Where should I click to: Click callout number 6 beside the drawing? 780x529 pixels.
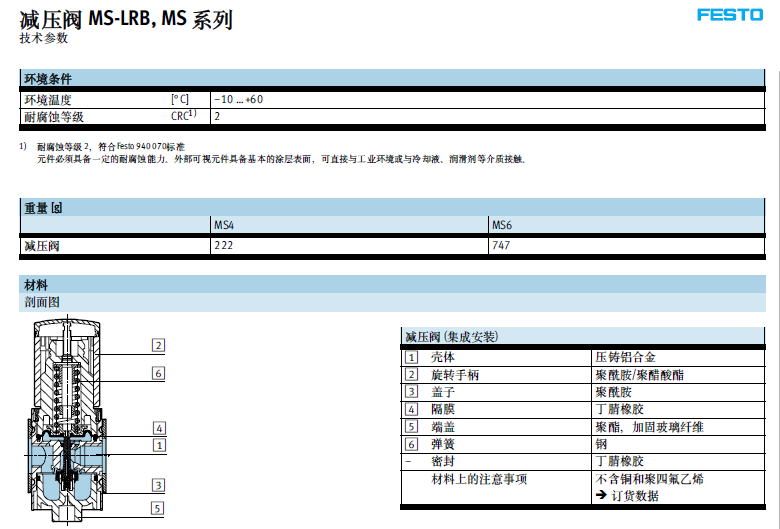point(158,373)
